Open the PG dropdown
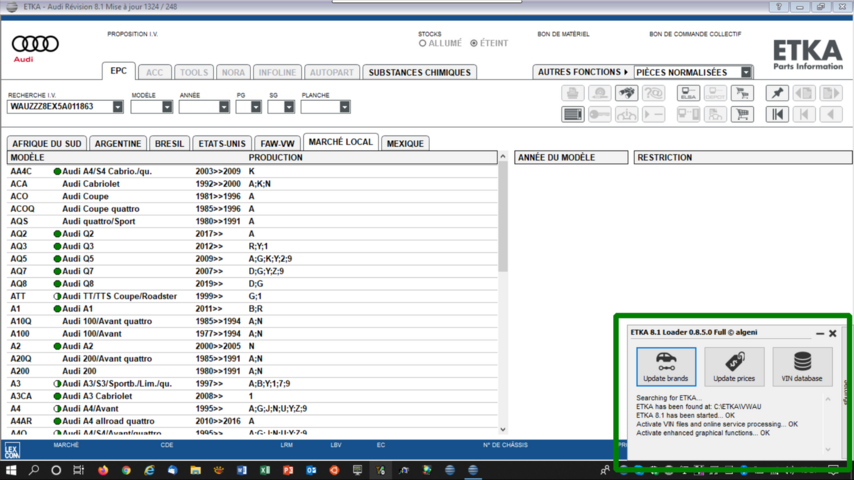854x480 pixels. pos(255,107)
